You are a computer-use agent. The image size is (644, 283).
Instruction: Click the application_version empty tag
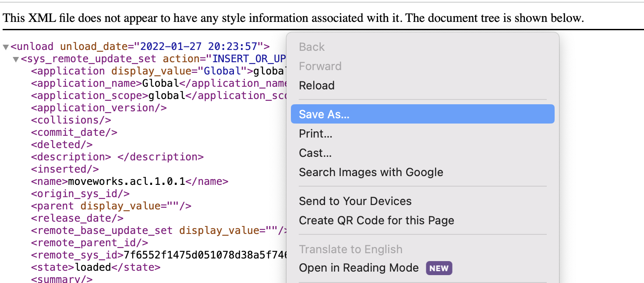(99, 108)
